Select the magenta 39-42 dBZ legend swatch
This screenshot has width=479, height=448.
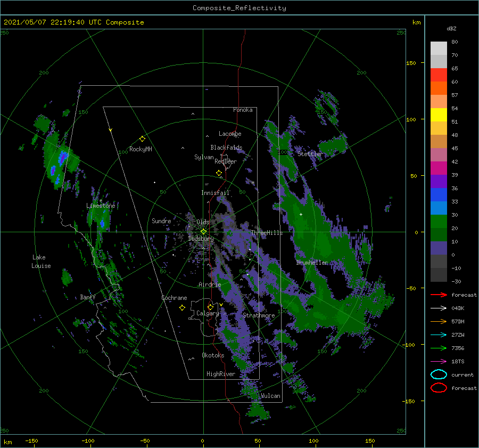[x=439, y=168]
